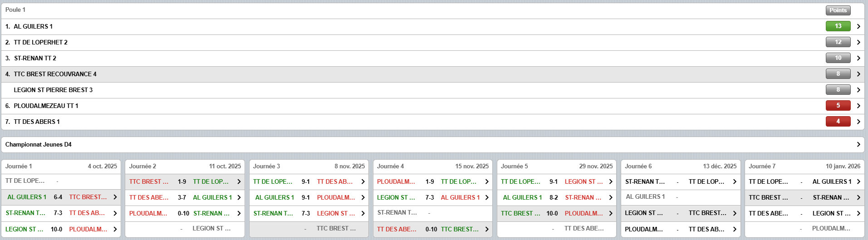
Task: Click the Points header button
Action: click(x=838, y=10)
